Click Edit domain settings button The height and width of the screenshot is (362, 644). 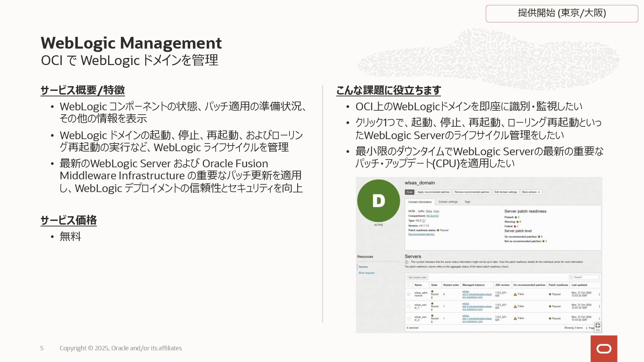click(x=505, y=192)
